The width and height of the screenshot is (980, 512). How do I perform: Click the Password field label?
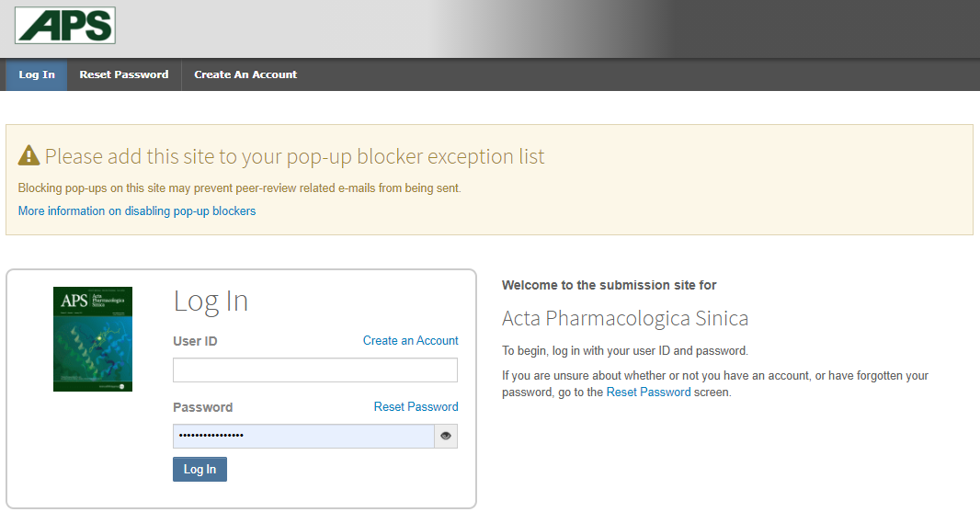(202, 407)
